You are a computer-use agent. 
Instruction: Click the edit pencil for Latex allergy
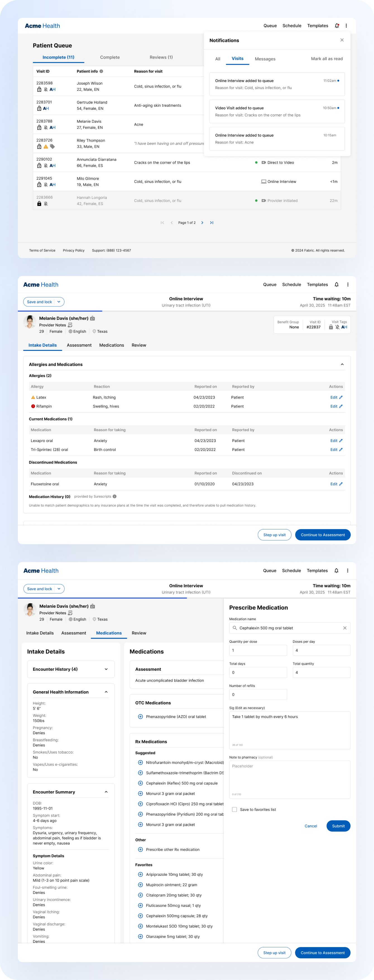click(341, 397)
